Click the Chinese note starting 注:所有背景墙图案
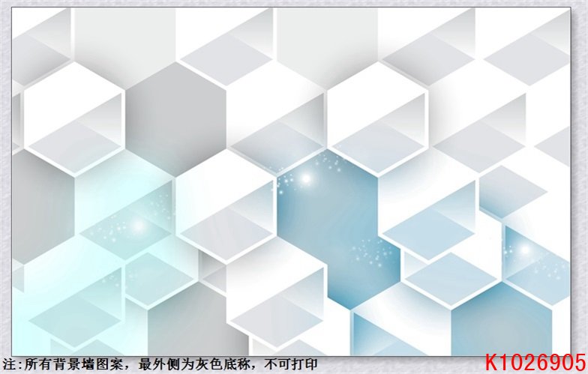The width and height of the screenshot is (588, 374). [160, 364]
